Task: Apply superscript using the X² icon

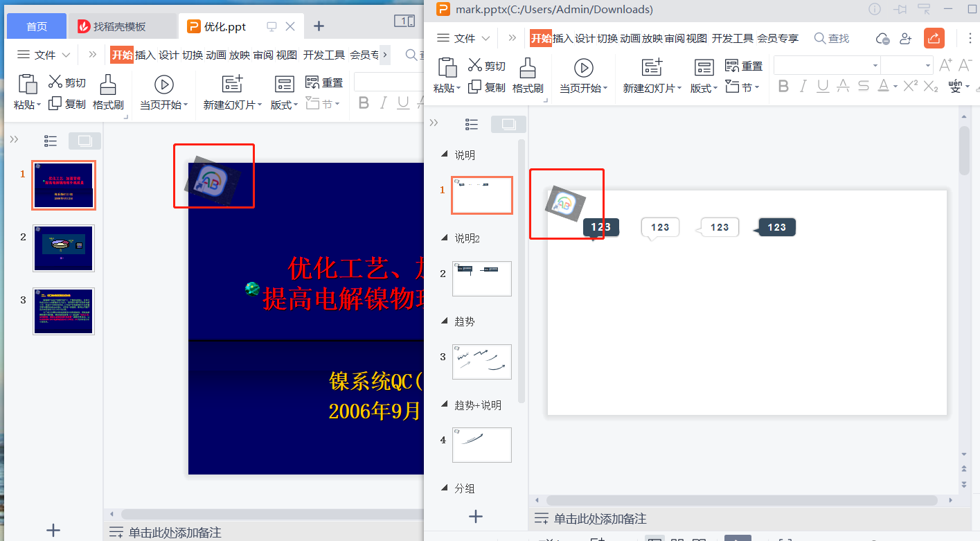Action: (911, 87)
